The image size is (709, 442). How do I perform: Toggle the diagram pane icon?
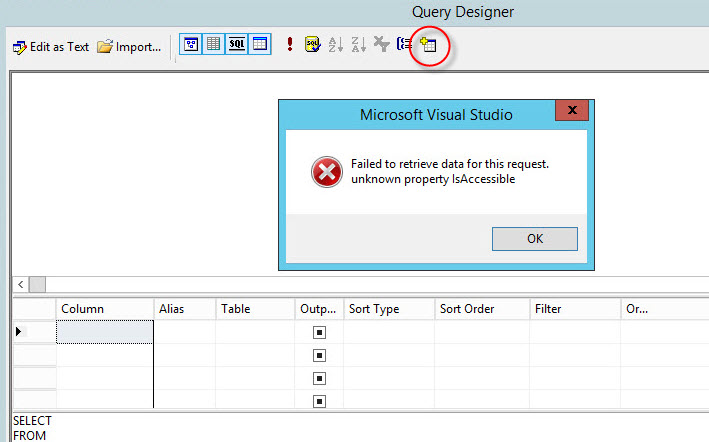pos(190,45)
